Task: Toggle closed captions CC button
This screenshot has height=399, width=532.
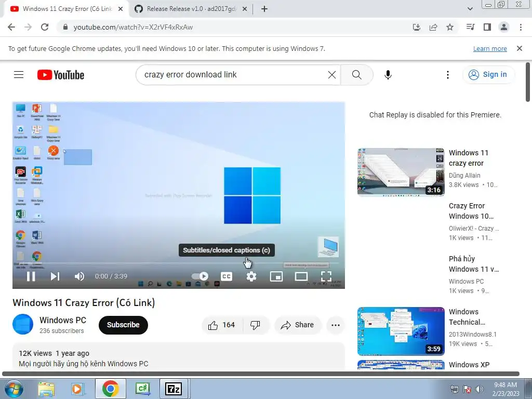Action: pyautogui.click(x=227, y=276)
